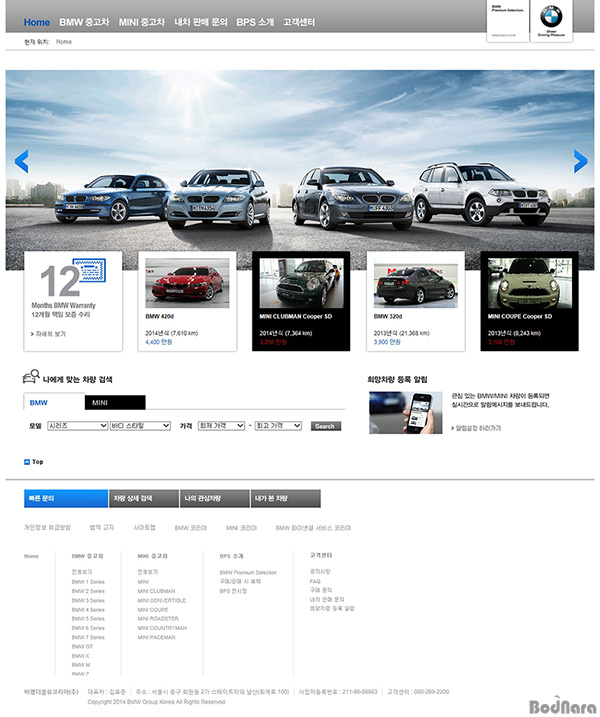Click the MINI ROADSTER sitemap link
This screenshot has height=717, width=600.
pyautogui.click(x=158, y=619)
